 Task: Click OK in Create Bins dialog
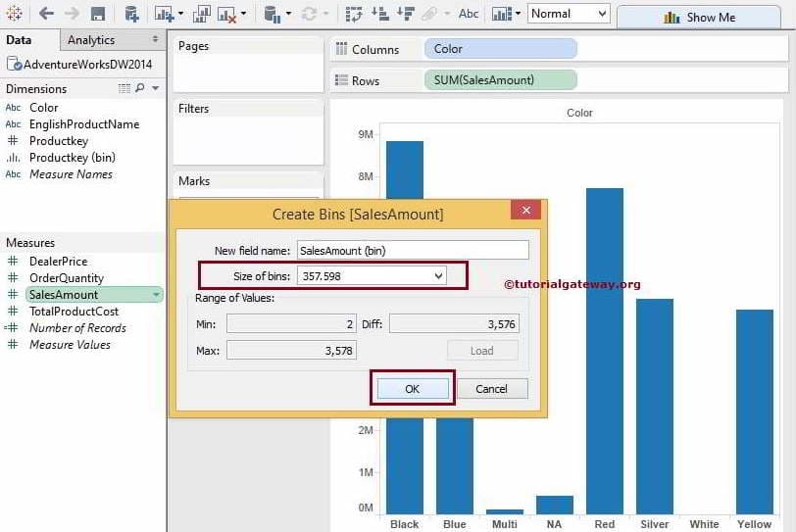click(413, 389)
